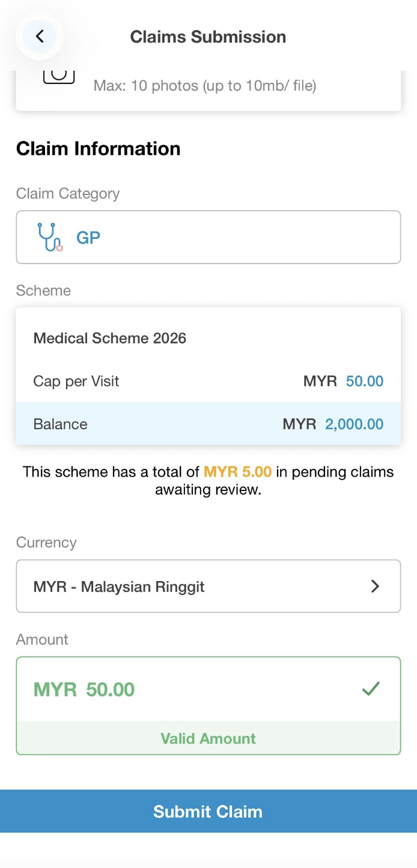Tap the green valid checkmark icon
This screenshot has width=417, height=868.
tap(371, 689)
